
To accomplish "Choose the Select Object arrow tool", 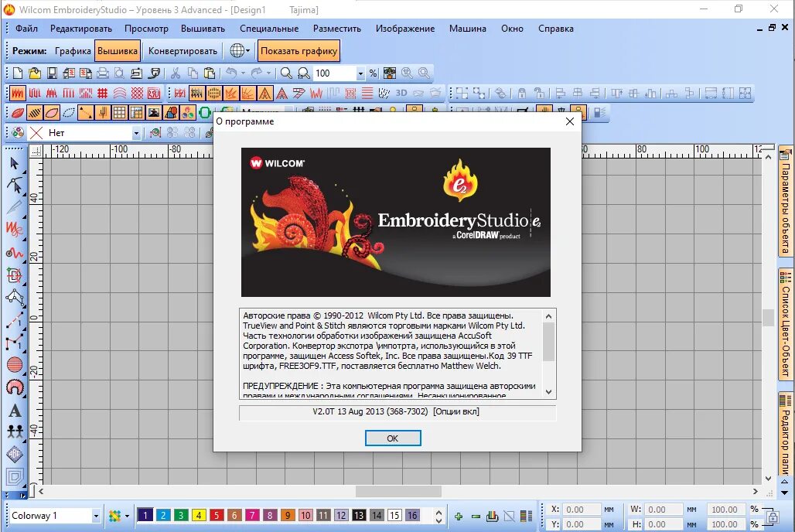I will click(x=14, y=163).
